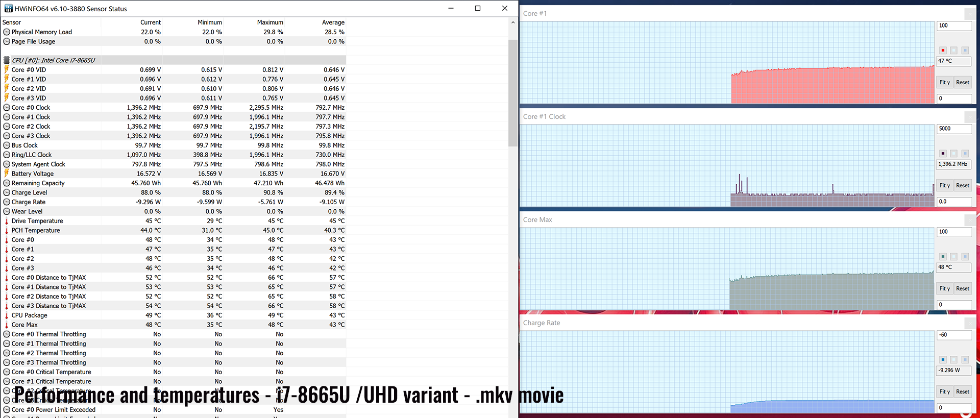Click the HWiNFO64 title bar app icon
The height and width of the screenshot is (418, 980).
click(x=8, y=8)
